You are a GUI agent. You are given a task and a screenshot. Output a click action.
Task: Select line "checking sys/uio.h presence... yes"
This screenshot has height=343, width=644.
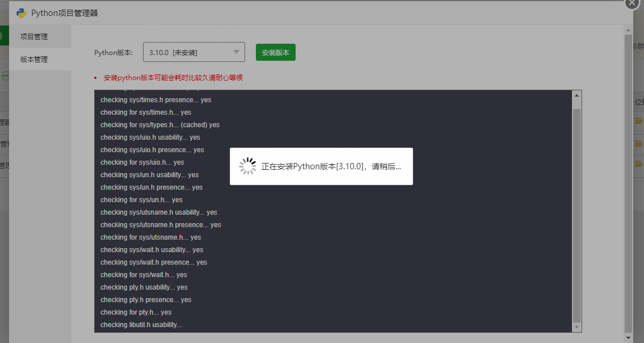[x=153, y=150]
